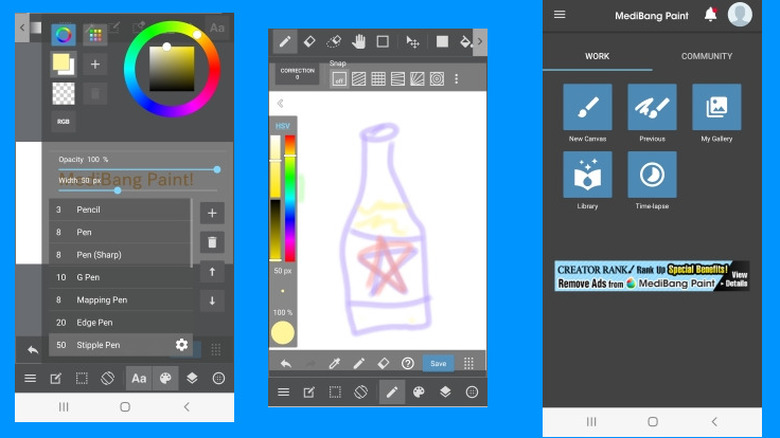780x438 pixels.
Task: Open snap options three-dot menu
Action: (456, 79)
